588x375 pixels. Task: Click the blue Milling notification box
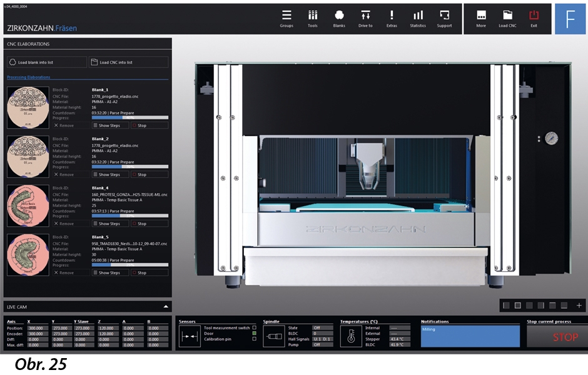[470, 336]
